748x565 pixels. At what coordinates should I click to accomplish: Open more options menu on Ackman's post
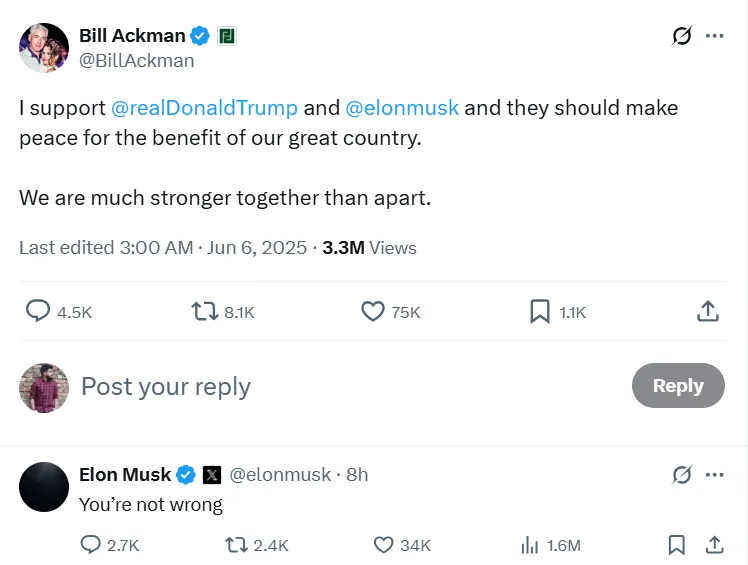click(x=714, y=36)
